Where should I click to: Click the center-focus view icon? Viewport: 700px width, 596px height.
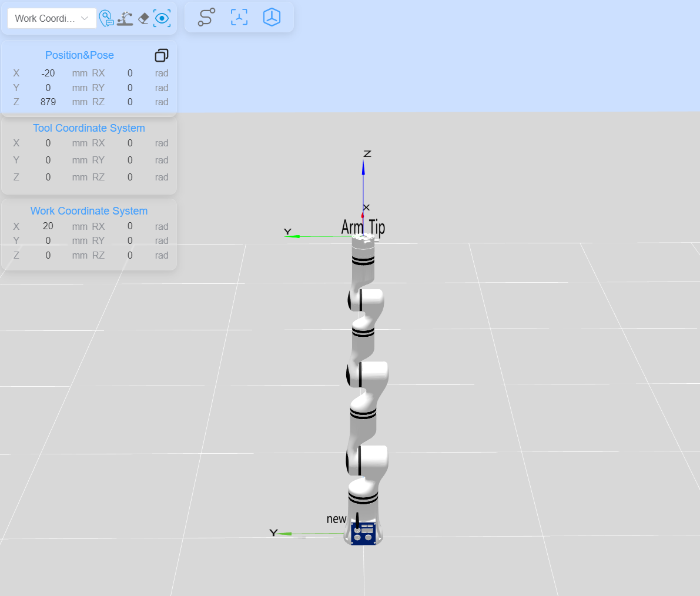point(239,17)
